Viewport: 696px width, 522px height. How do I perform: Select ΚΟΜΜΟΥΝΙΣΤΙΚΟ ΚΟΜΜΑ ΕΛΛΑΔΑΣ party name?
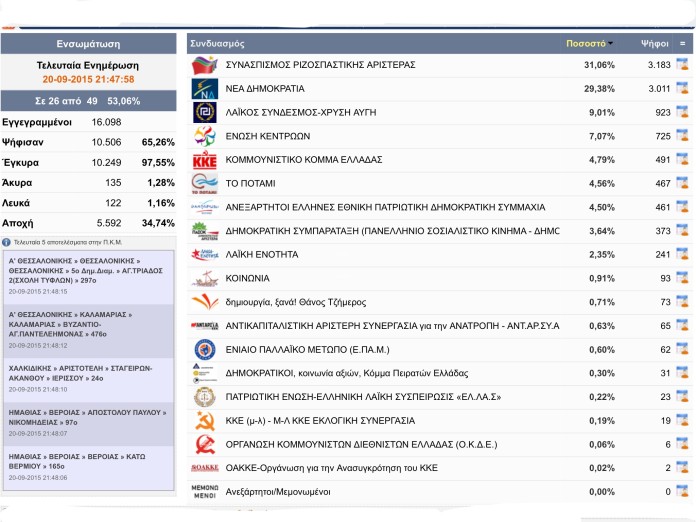(x=304, y=160)
